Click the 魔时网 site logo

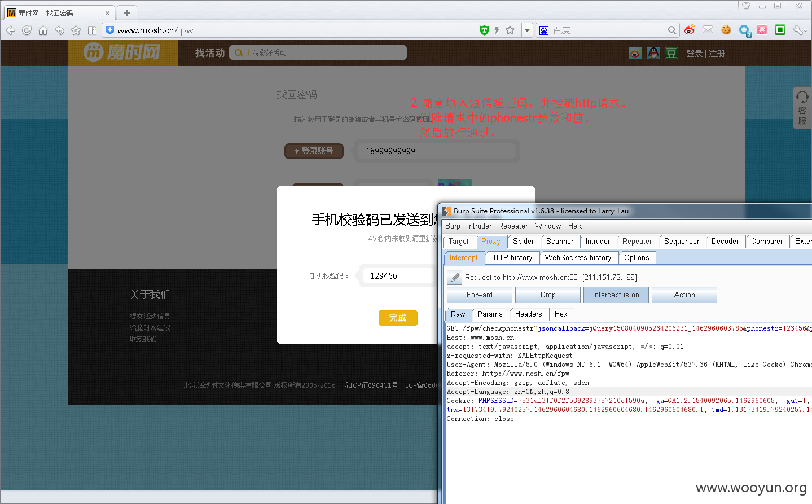[122, 52]
